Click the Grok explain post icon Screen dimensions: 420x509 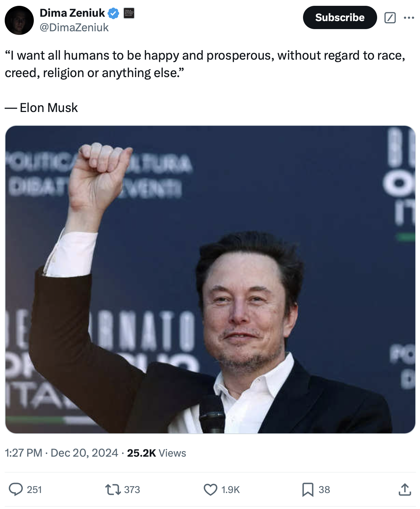[390, 17]
